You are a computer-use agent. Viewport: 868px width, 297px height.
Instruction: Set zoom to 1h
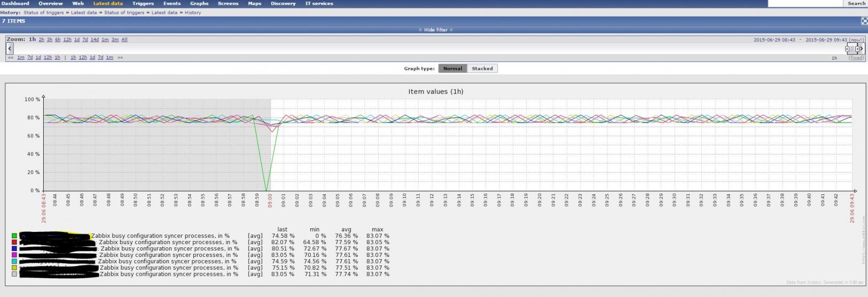pyautogui.click(x=33, y=40)
